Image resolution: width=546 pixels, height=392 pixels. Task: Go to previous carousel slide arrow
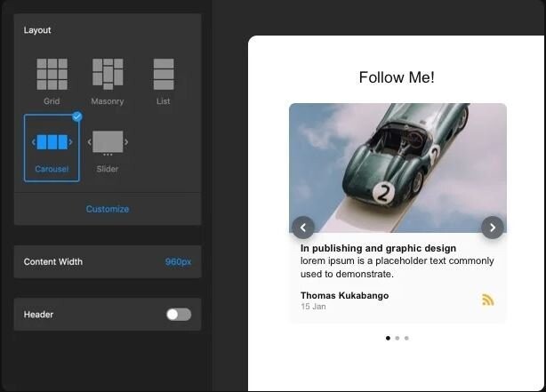303,228
